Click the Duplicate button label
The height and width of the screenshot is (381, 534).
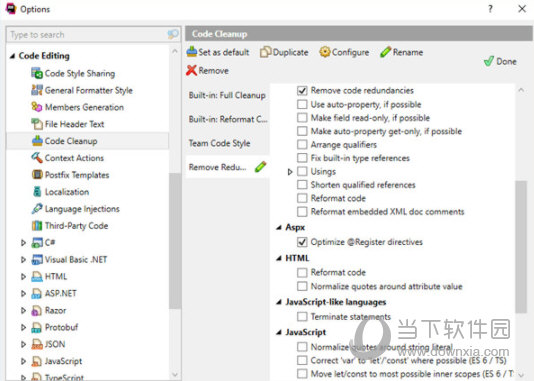pyautogui.click(x=290, y=52)
